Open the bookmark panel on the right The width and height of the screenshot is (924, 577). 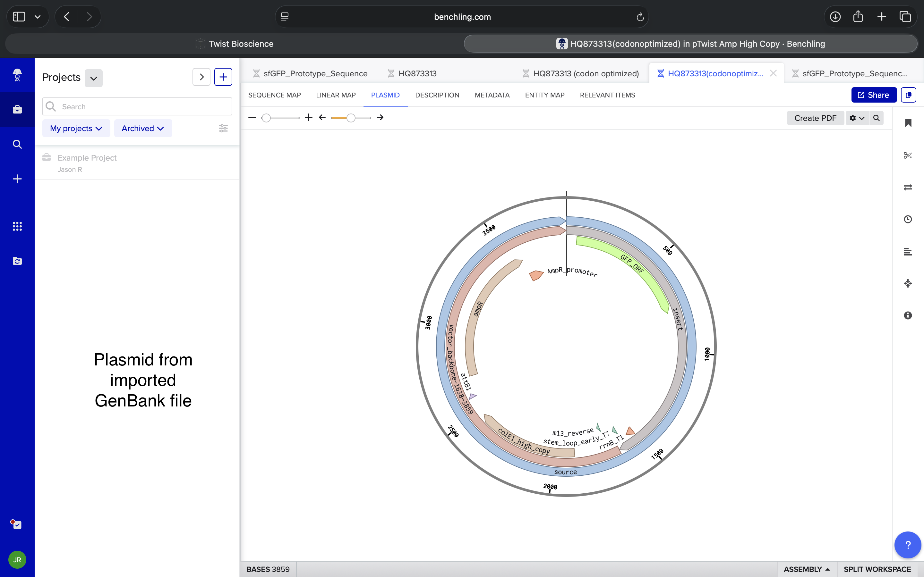click(908, 123)
